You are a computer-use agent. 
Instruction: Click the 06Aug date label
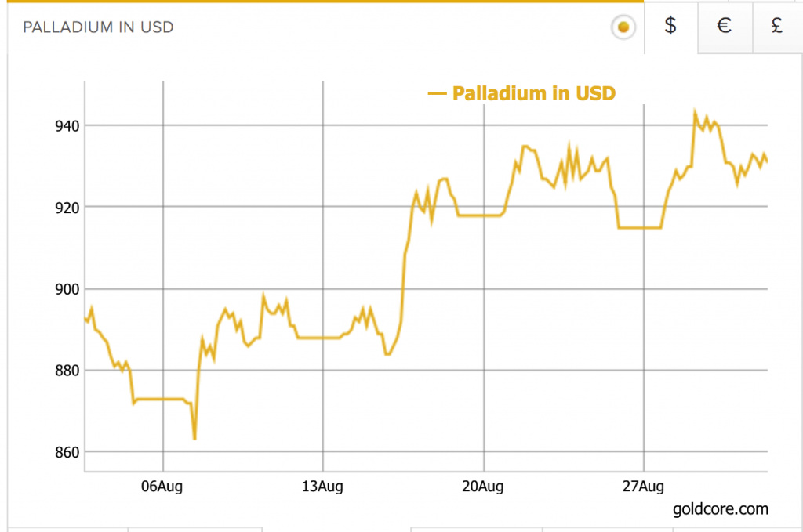163,487
